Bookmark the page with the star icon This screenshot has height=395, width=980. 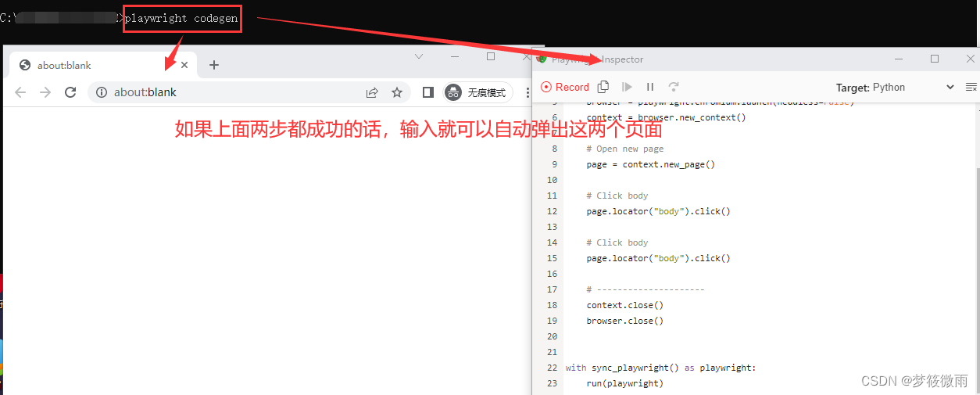[x=397, y=92]
